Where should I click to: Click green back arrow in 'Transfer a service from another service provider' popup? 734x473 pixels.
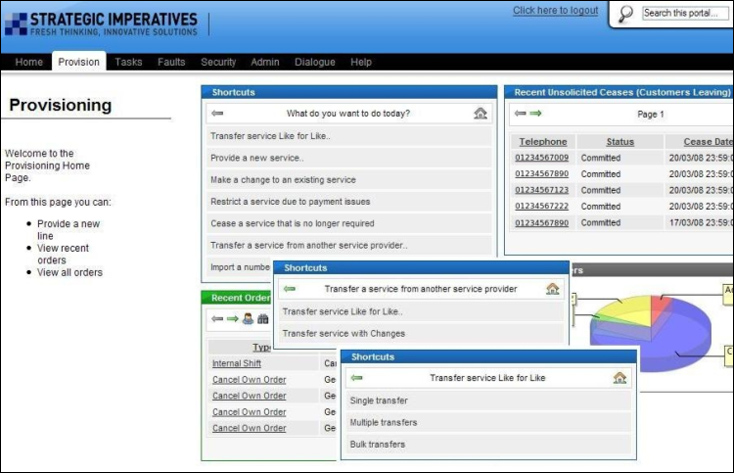tap(289, 289)
